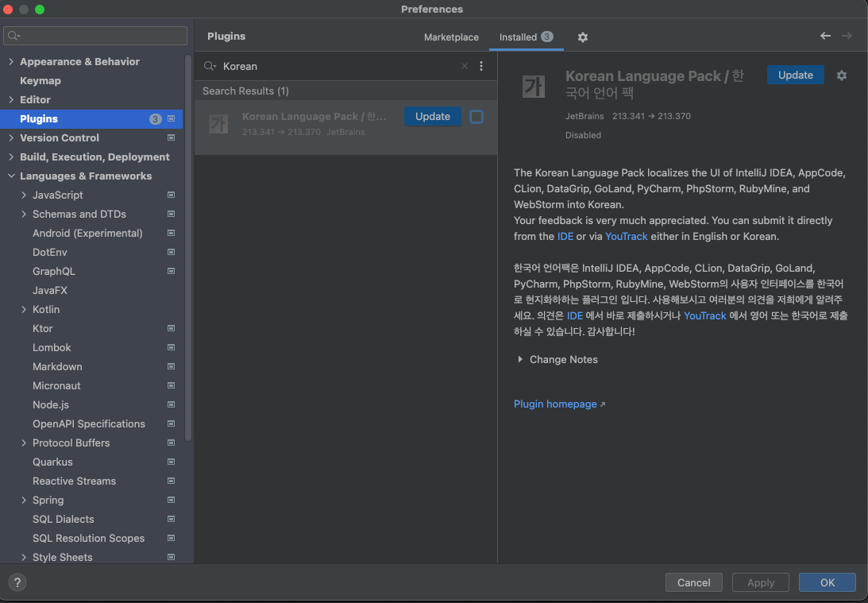
Task: Click the Korean Language Pack list icon
Action: (218, 123)
